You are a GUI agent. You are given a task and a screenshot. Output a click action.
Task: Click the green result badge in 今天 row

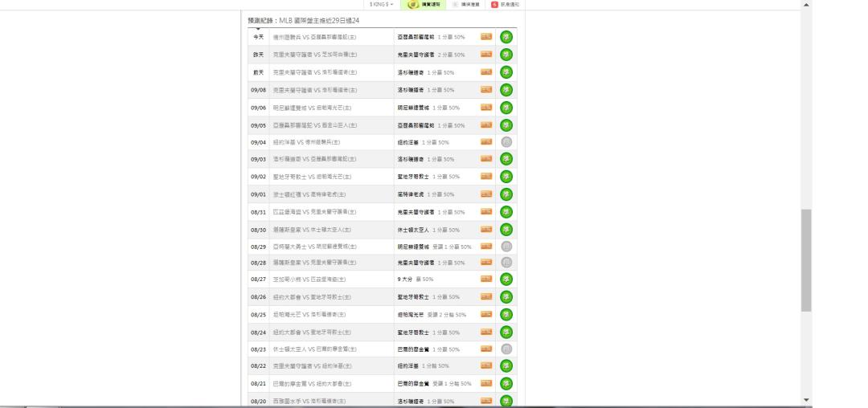click(x=506, y=37)
